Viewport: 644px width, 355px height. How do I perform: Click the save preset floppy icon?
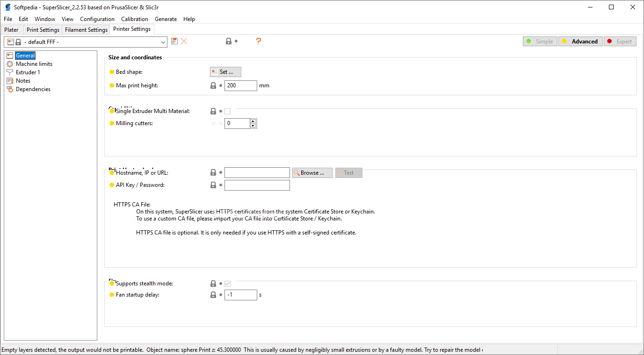[174, 41]
